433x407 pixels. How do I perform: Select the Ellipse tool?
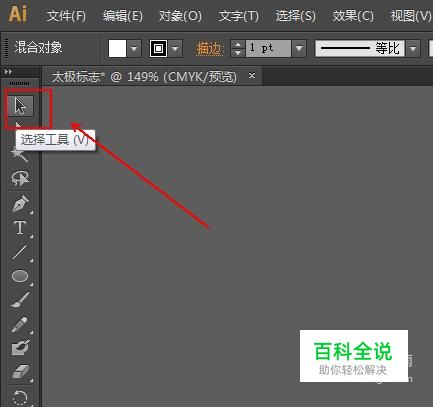20,276
